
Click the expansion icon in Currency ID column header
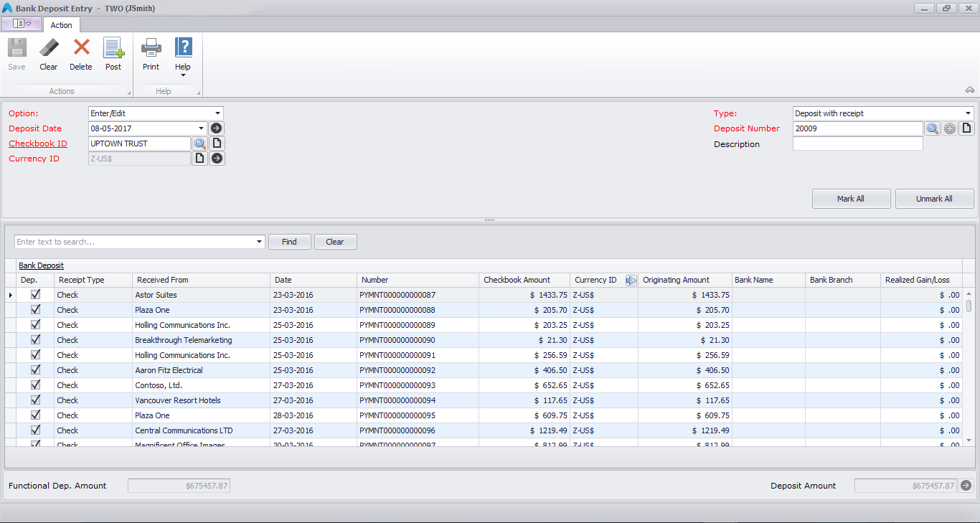click(x=631, y=281)
